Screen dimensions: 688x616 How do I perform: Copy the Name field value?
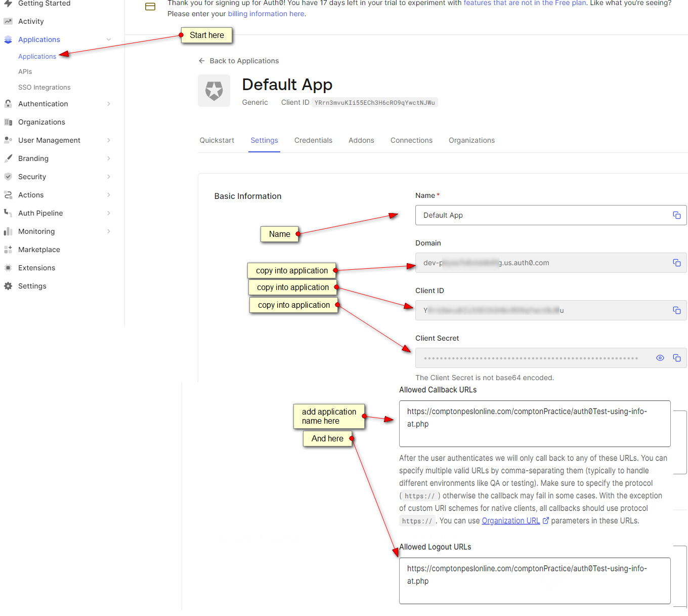point(676,215)
